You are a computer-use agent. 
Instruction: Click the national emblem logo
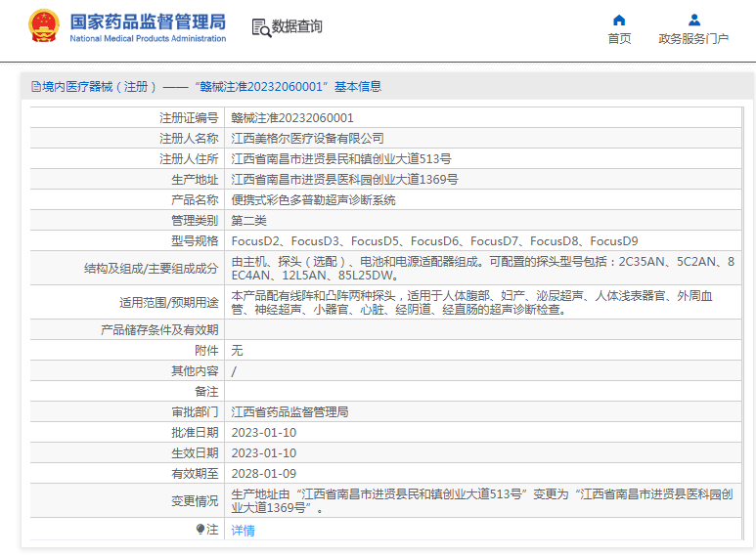click(x=43, y=26)
